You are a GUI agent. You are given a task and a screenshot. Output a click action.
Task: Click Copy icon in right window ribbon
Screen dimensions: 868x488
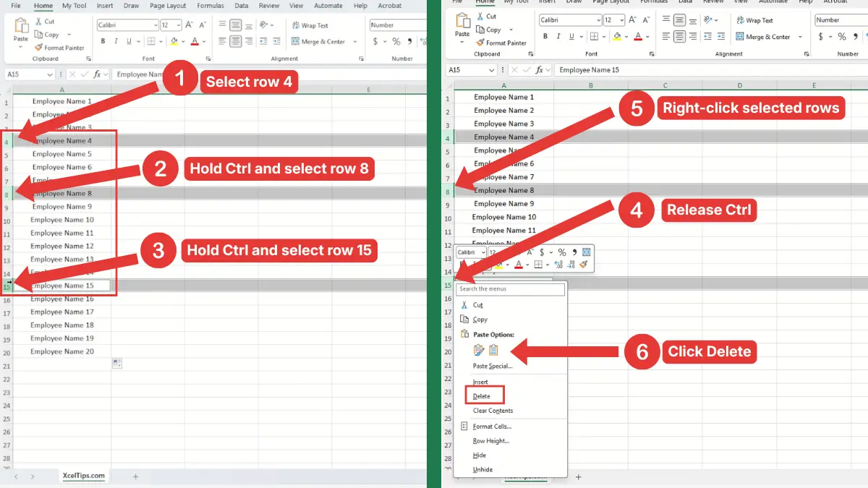pyautogui.click(x=480, y=30)
